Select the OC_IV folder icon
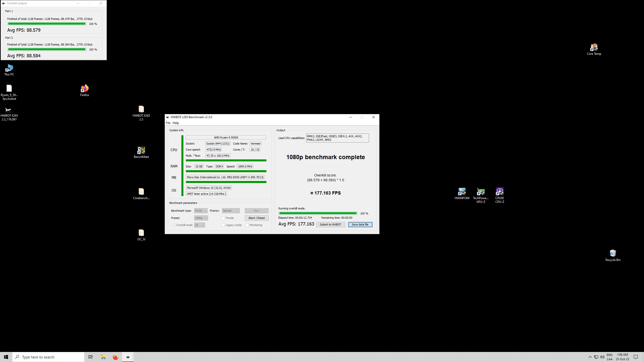The height and width of the screenshot is (362, 644). point(141,235)
